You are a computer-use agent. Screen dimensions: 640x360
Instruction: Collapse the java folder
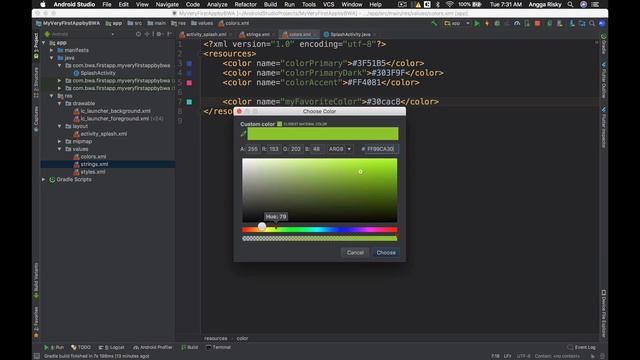pos(52,58)
